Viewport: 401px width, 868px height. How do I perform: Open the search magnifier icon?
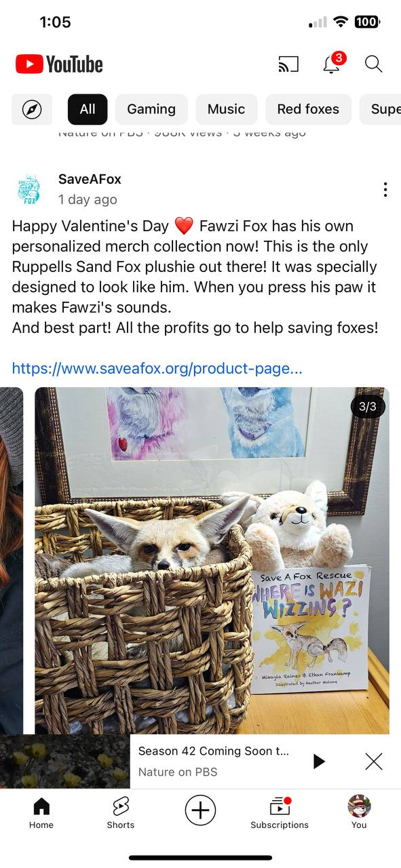point(374,64)
